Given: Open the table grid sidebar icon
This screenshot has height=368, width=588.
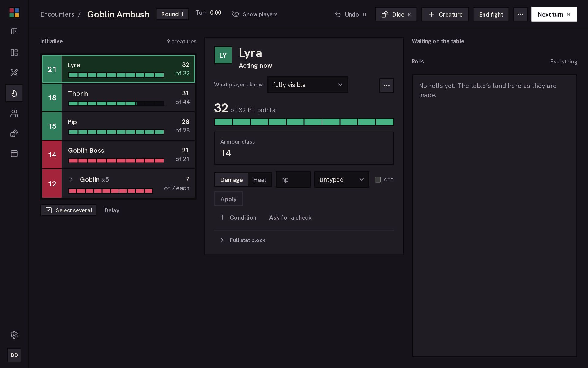Looking at the screenshot, I should pyautogui.click(x=14, y=154).
